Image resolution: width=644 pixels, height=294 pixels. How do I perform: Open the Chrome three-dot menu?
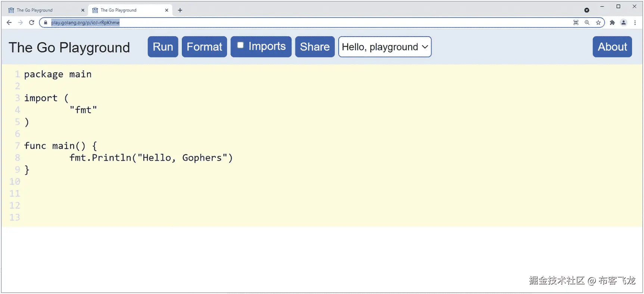[x=636, y=22]
